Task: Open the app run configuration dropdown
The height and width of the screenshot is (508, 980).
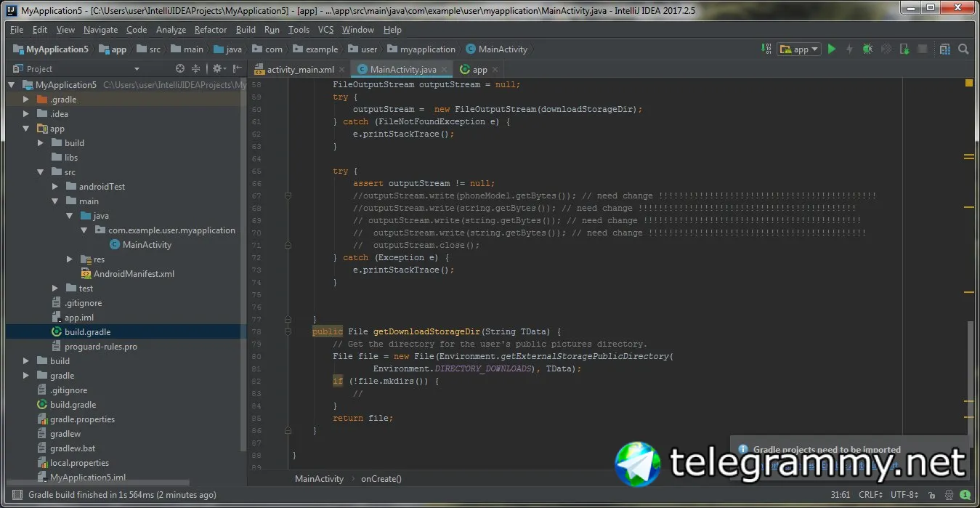Action: click(x=799, y=49)
